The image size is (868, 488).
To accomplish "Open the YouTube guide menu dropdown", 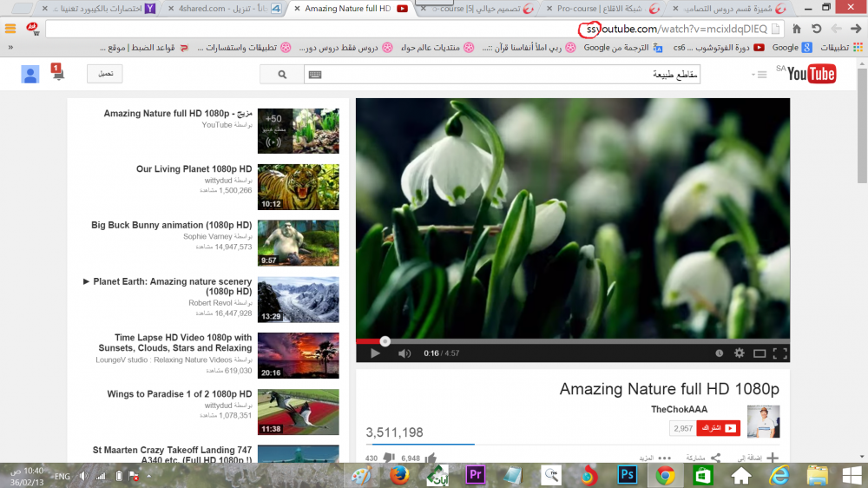I will [761, 75].
